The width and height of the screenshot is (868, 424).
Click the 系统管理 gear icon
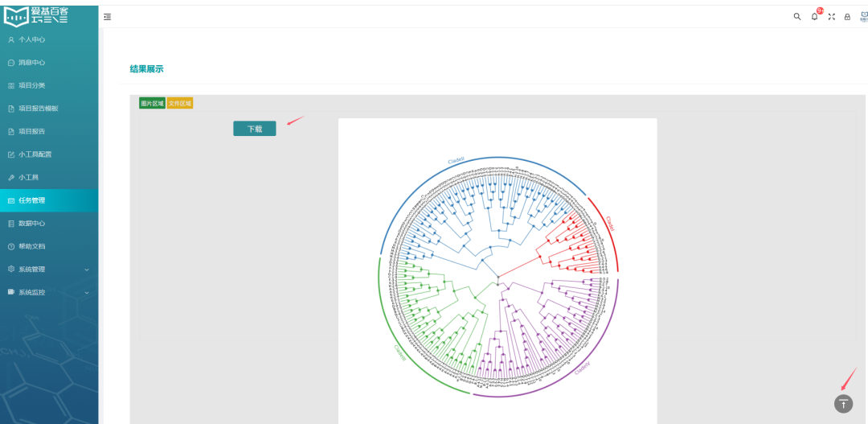point(11,270)
